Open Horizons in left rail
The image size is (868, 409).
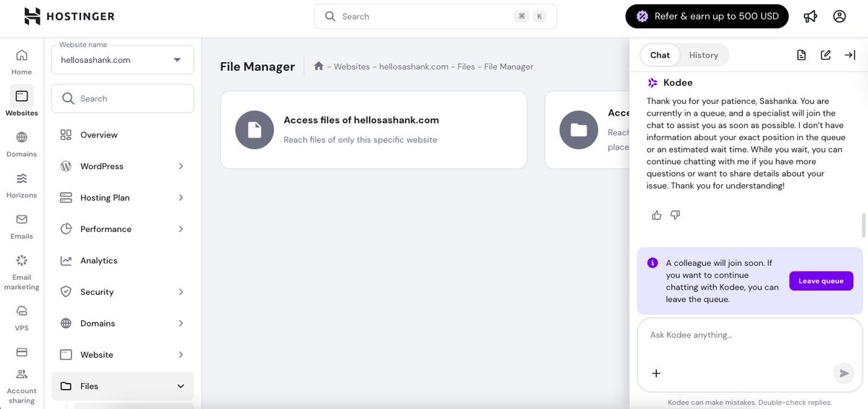[22, 184]
